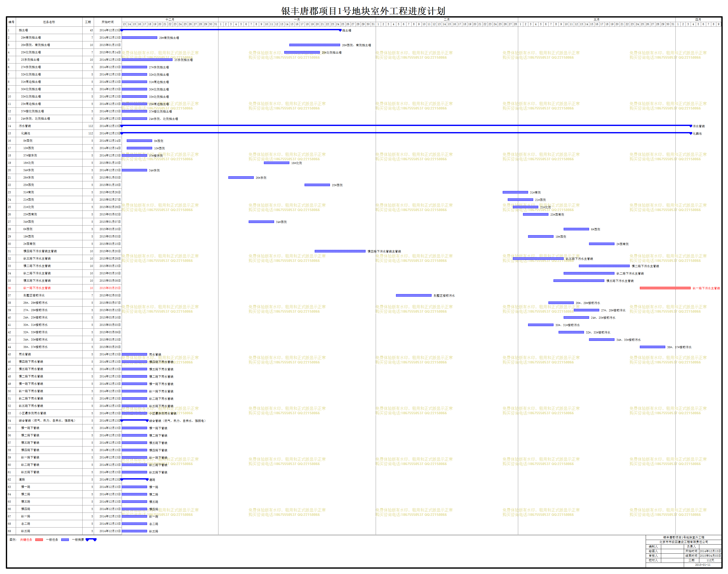Click the 34#西侧 Gantt bar
Screen dimensions: 728x574
(x=261, y=222)
